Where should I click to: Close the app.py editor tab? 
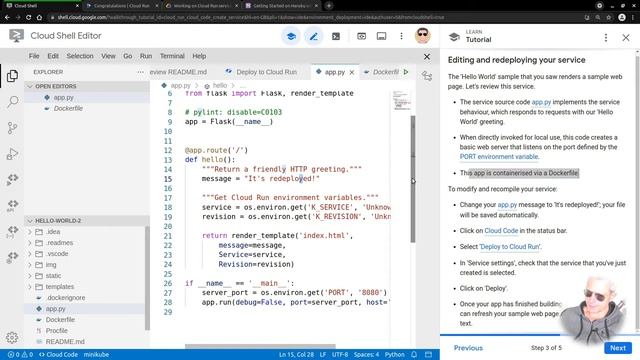tap(352, 72)
